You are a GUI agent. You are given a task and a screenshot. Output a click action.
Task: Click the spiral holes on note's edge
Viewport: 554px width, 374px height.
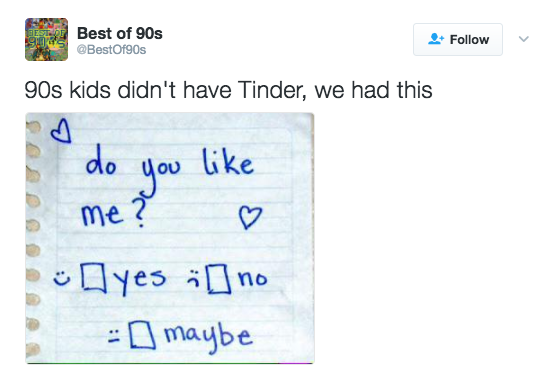33,238
